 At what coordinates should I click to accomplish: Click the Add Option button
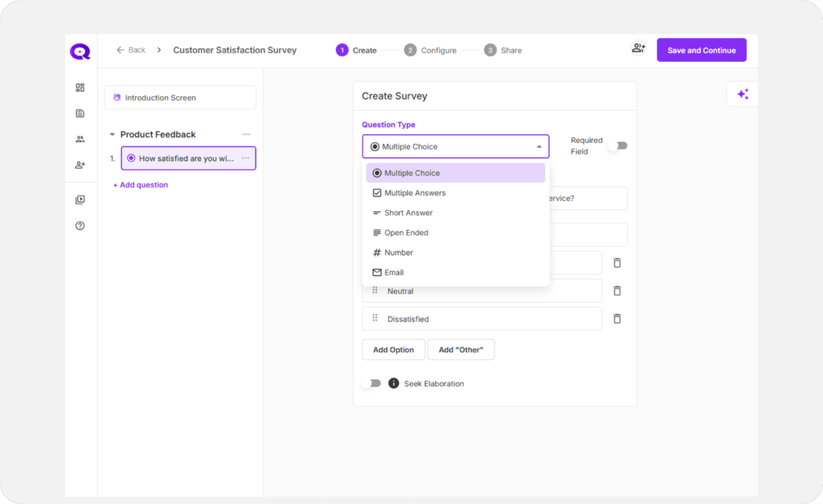(x=393, y=350)
